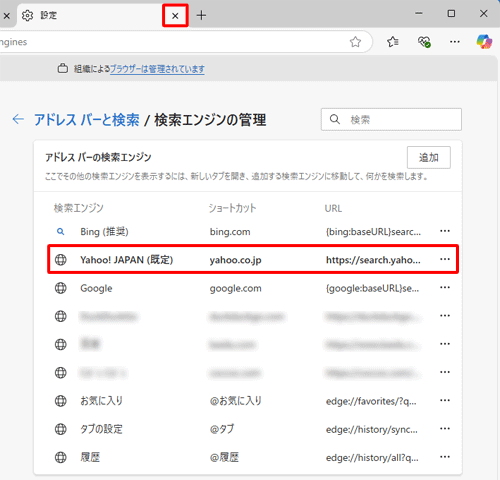Click globe icon of 履歴 row
Image resolution: width=500 pixels, height=480 pixels.
(61, 457)
